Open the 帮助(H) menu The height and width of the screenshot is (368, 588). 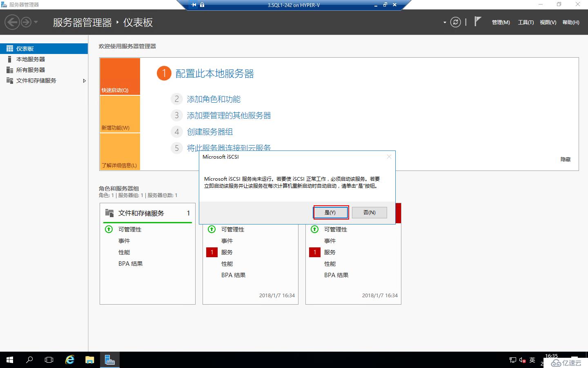[x=571, y=22]
